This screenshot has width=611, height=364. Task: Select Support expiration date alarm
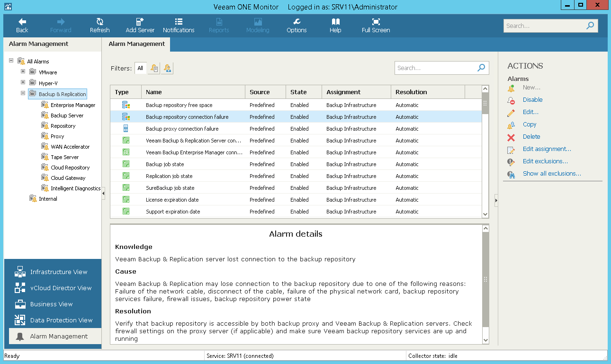coord(296,212)
